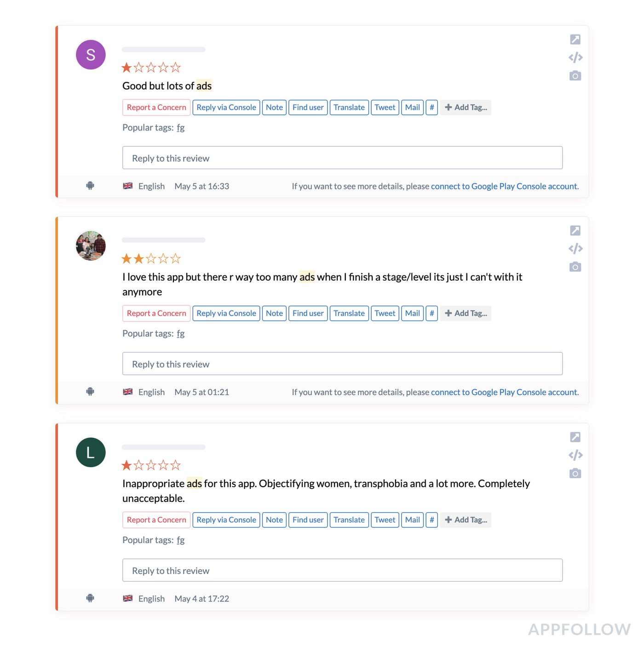
Task: Click Android icon below the first review
Action: 90,186
